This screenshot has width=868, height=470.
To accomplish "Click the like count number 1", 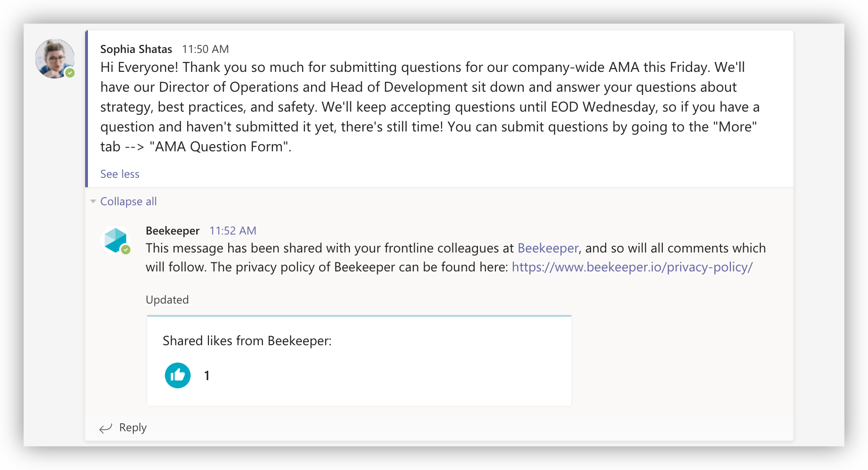I will click(207, 375).
